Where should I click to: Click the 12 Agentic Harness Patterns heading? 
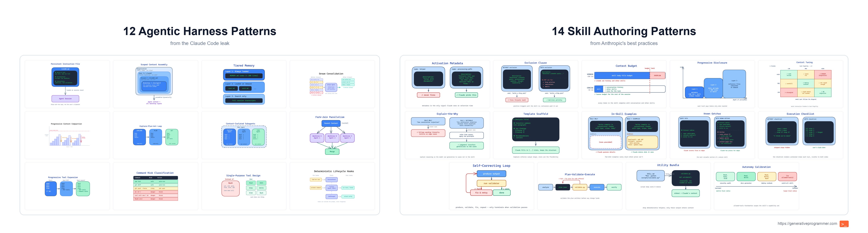click(199, 31)
